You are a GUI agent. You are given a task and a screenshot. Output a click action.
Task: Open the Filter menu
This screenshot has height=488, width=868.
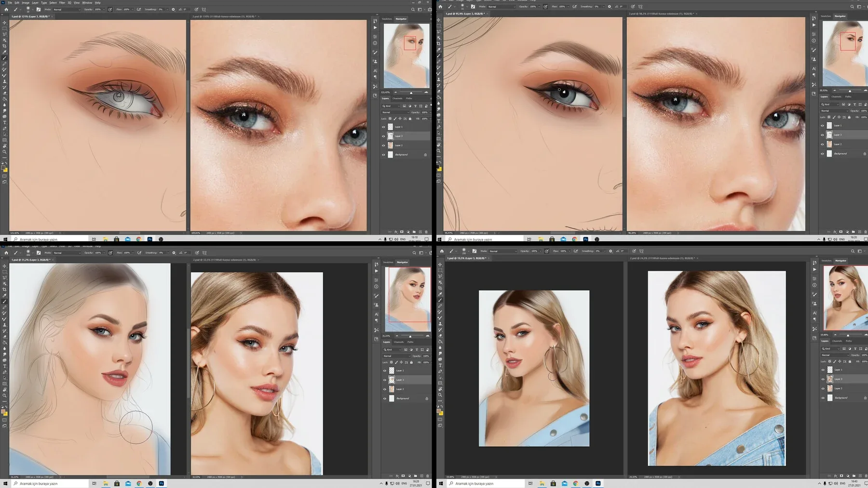pyautogui.click(x=62, y=2)
